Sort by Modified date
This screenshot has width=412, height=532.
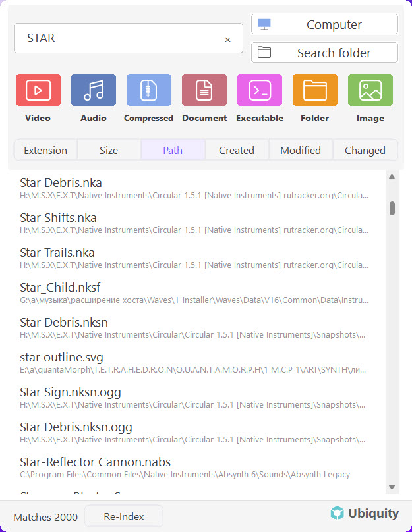[300, 150]
